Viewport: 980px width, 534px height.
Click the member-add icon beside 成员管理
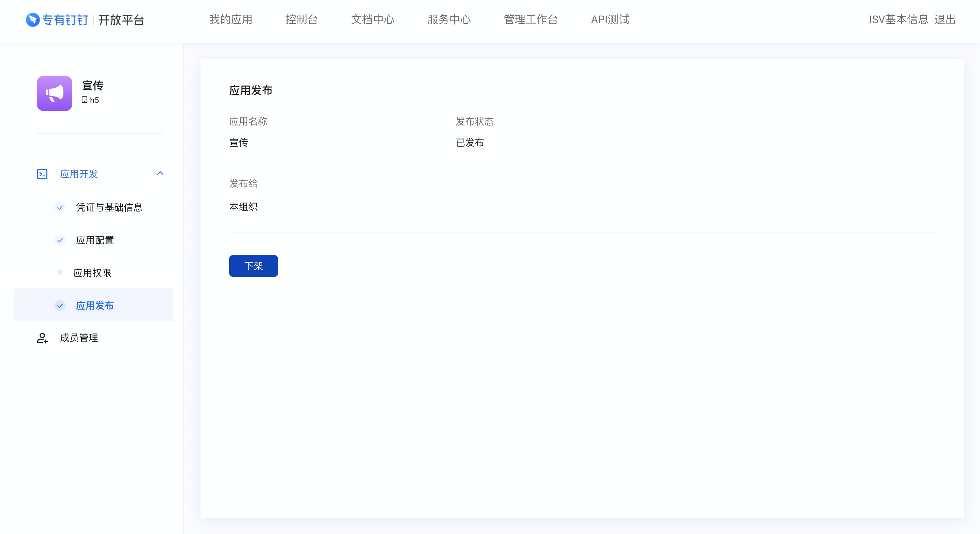pyautogui.click(x=42, y=338)
